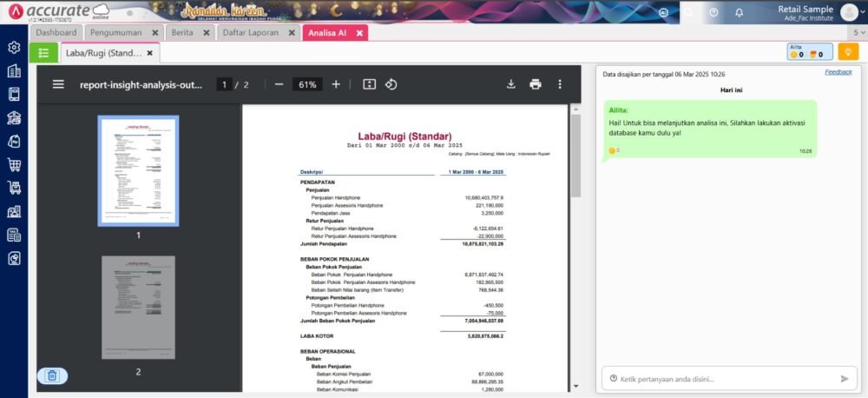
Task: Click the rotate page icon in the PDF toolbar
Action: 391,84
